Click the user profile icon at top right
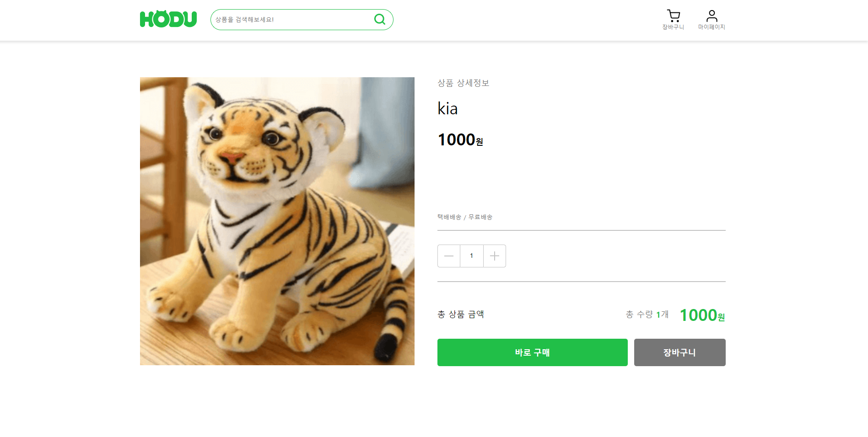The width and height of the screenshot is (868, 437). point(711,16)
